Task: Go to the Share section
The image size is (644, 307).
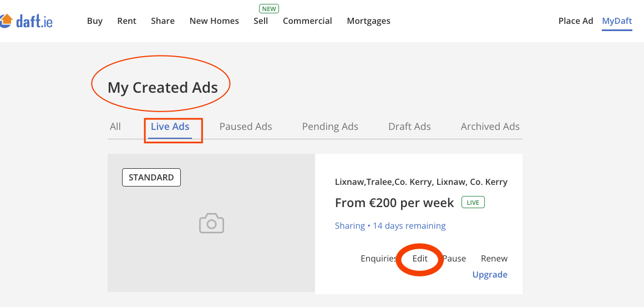Action: [163, 21]
